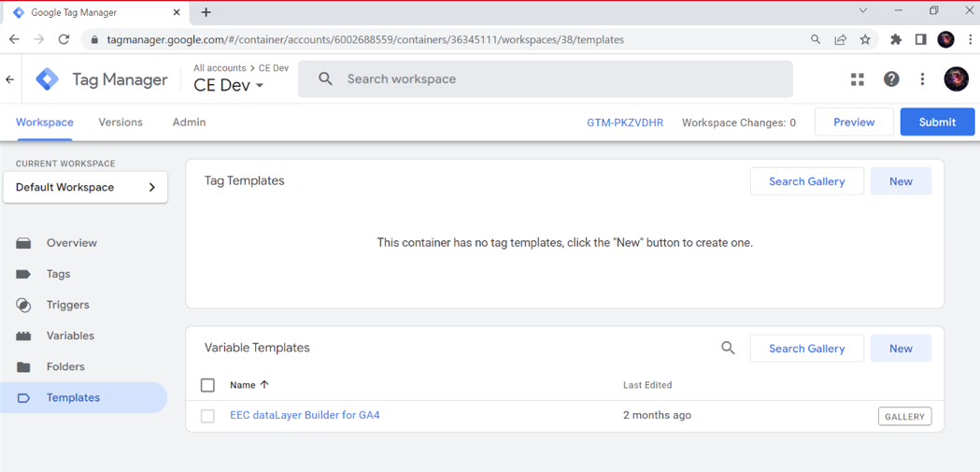Click the Triggers icon in sidebar
The height and width of the screenshot is (472, 980).
[x=23, y=305]
